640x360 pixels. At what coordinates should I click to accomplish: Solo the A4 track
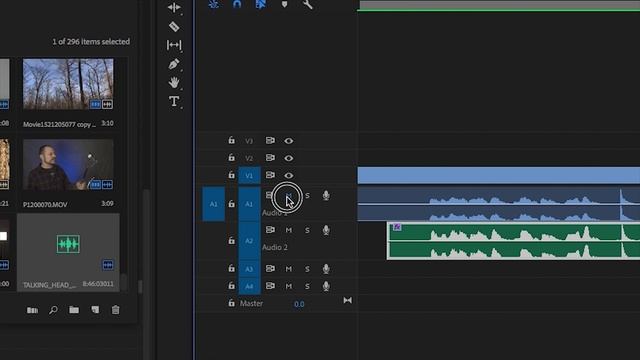[x=307, y=287]
